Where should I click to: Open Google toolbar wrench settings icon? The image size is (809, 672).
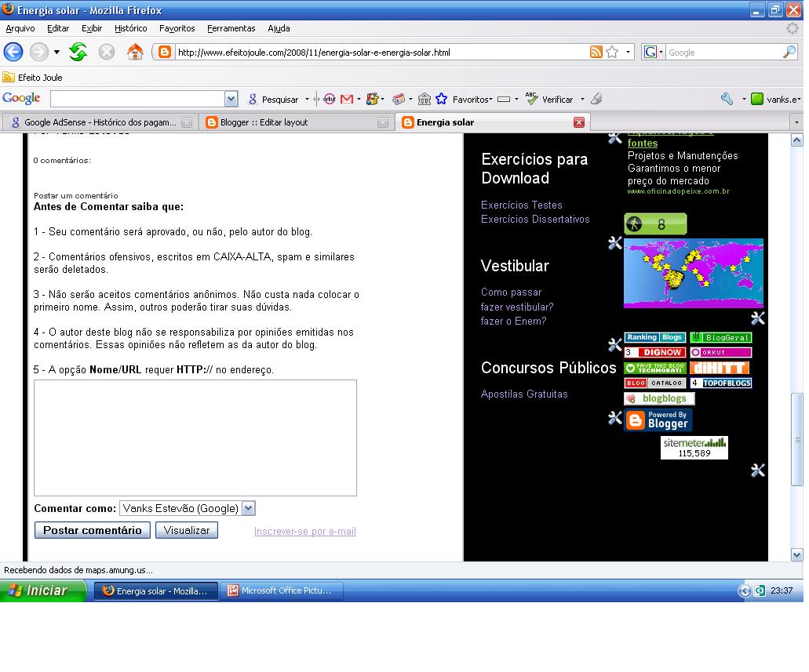(727, 99)
